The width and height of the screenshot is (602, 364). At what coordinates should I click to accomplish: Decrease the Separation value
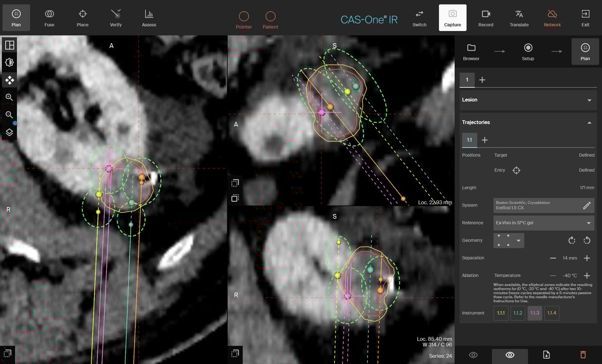click(x=553, y=258)
